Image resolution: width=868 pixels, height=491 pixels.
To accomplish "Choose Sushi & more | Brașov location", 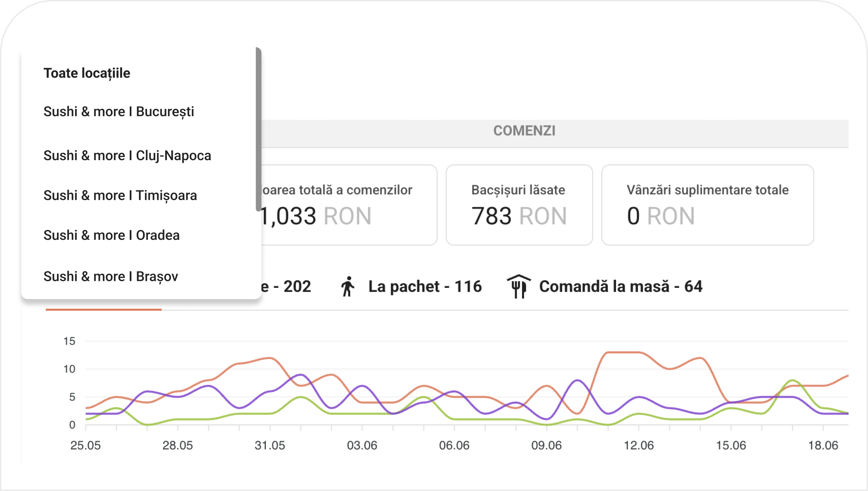I will [x=111, y=276].
